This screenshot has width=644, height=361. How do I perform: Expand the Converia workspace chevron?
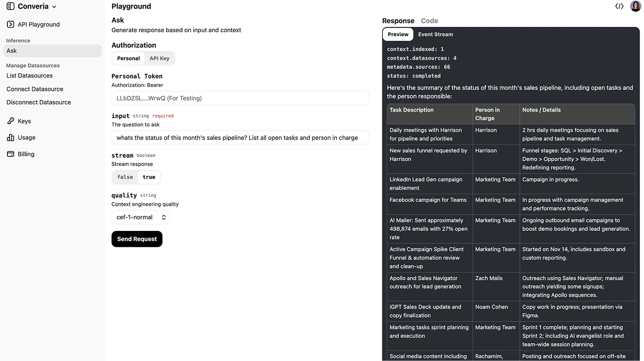[x=54, y=7]
